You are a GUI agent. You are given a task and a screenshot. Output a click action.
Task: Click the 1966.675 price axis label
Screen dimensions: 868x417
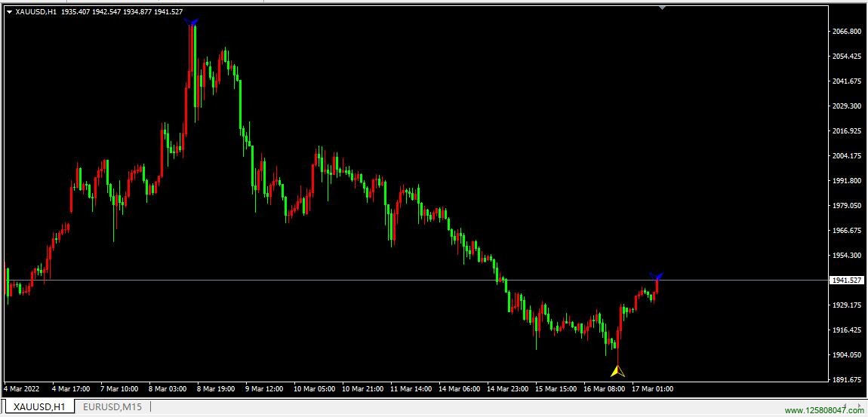point(847,231)
